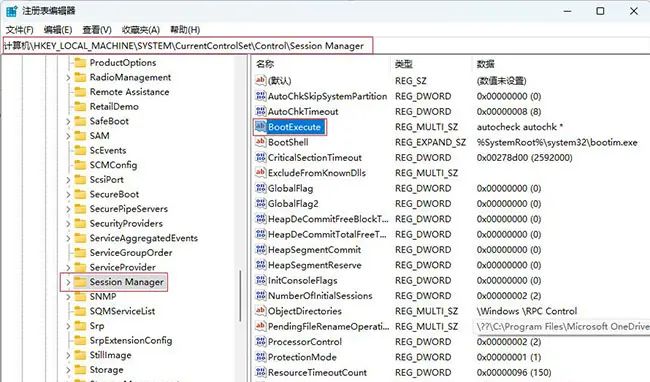Select the Session Manager tree item label

click(126, 282)
